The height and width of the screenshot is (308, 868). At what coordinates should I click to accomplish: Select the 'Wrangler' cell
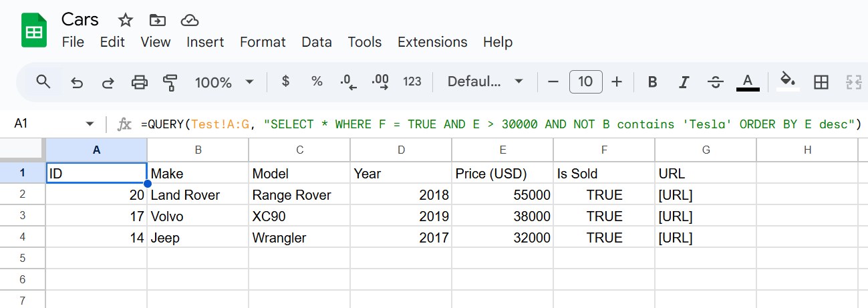(x=300, y=237)
